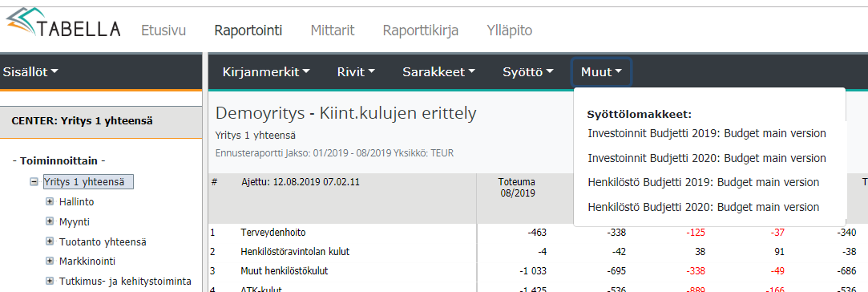This screenshot has width=868, height=292.
Task: Open the Rivit dropdown menu
Action: [x=356, y=72]
